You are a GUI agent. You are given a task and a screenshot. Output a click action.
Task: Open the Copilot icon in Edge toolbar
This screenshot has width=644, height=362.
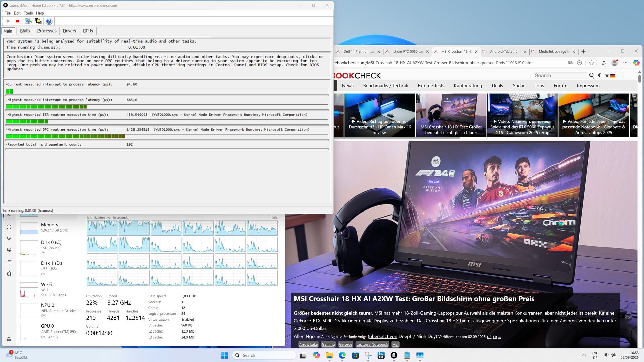[x=636, y=63]
